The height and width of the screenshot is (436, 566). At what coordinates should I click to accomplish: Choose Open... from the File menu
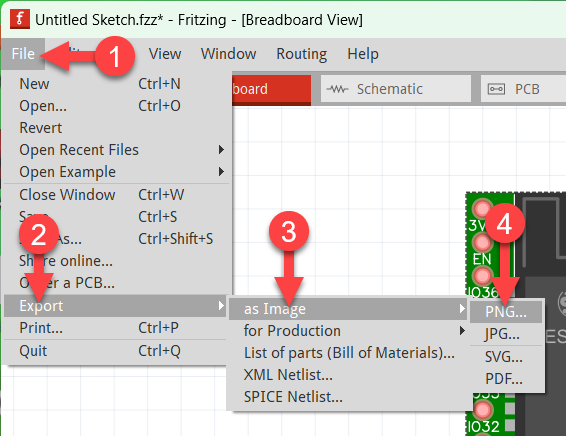coord(116,106)
